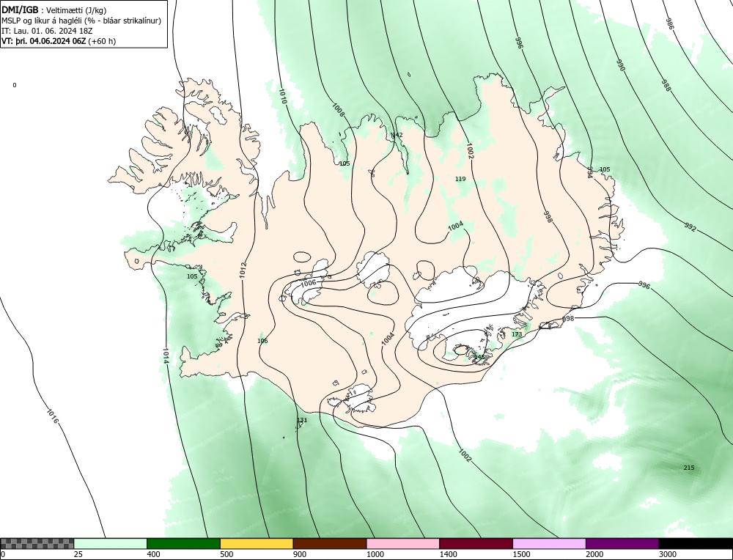Click the 'IT: Lau. 01. 06. 2024 18Z' line

click(x=47, y=31)
